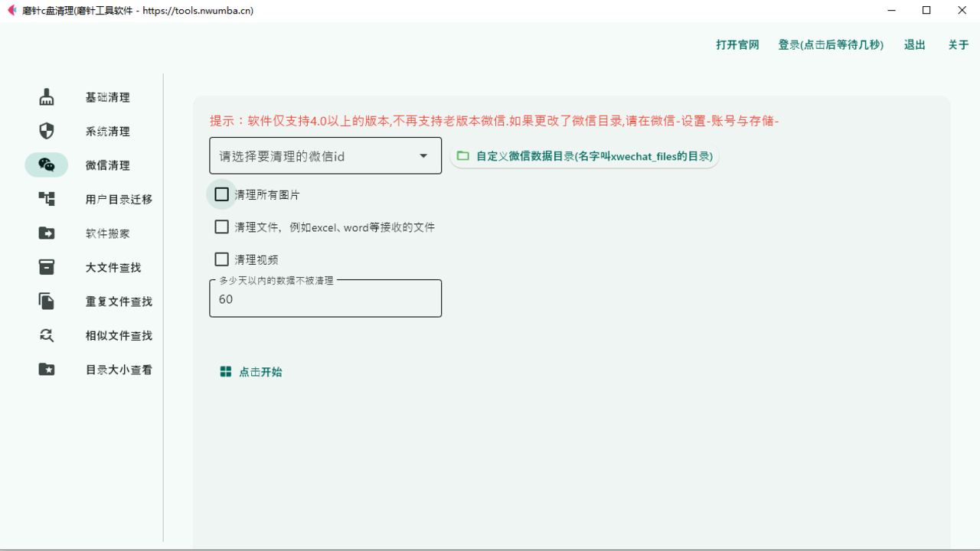Click the broom icon for 基础清理
Viewport: 980px width, 551px height.
click(47, 97)
